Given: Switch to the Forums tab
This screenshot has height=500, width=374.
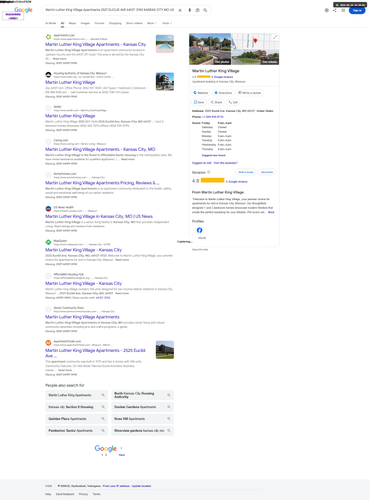Looking at the screenshot, I should pyautogui.click(x=99, y=23).
